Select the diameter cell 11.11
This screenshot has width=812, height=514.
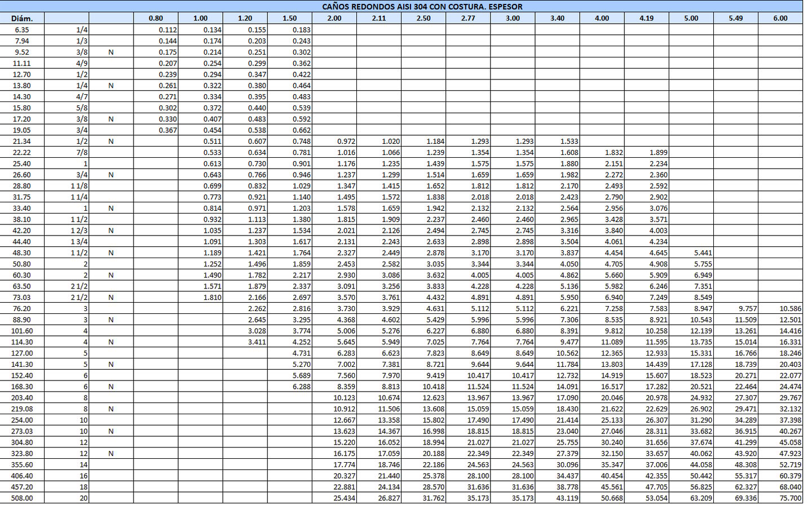tap(22, 63)
